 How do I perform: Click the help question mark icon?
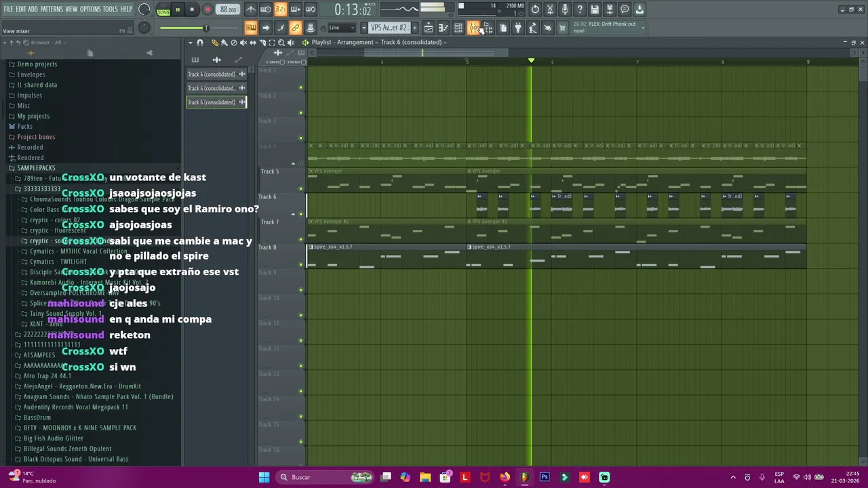click(580, 9)
